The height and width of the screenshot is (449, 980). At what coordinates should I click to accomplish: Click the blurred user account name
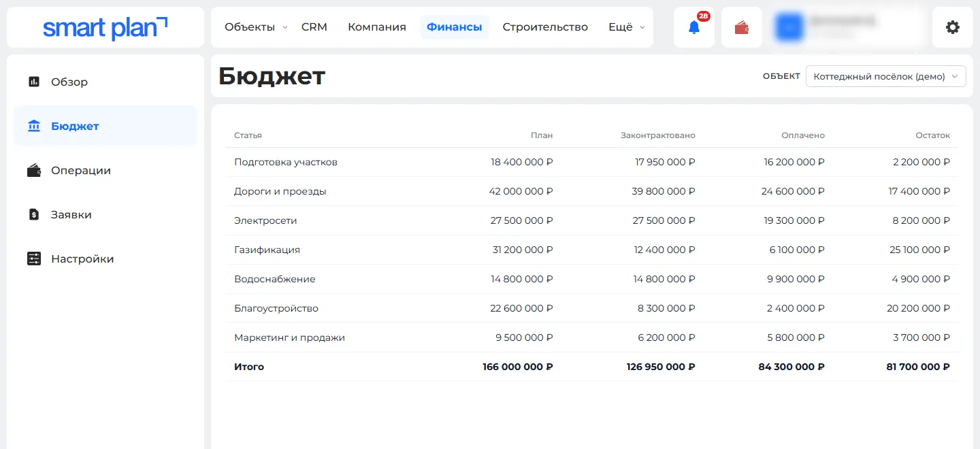coord(844,22)
